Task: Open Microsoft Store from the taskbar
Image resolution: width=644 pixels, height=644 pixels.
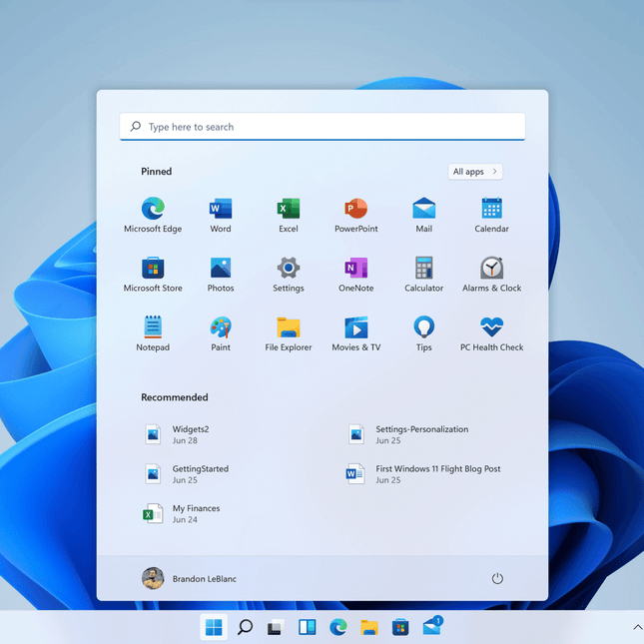Action: (x=400, y=627)
